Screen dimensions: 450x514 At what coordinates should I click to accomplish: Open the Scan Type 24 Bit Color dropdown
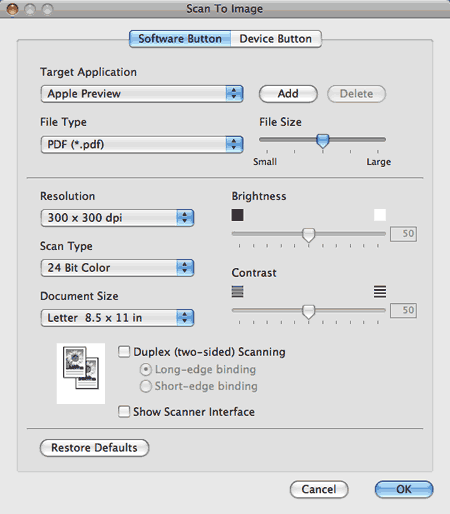click(117, 268)
